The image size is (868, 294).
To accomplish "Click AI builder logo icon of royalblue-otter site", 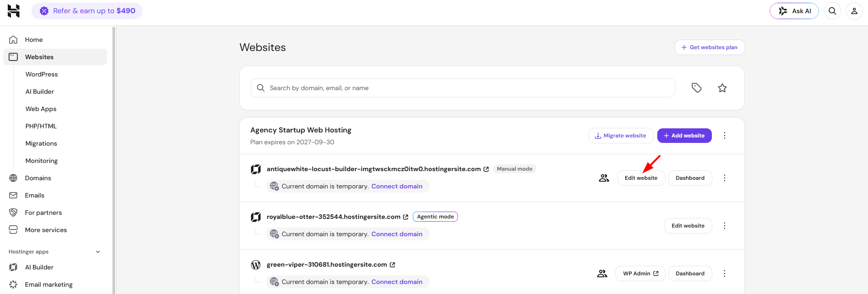I will (x=256, y=217).
